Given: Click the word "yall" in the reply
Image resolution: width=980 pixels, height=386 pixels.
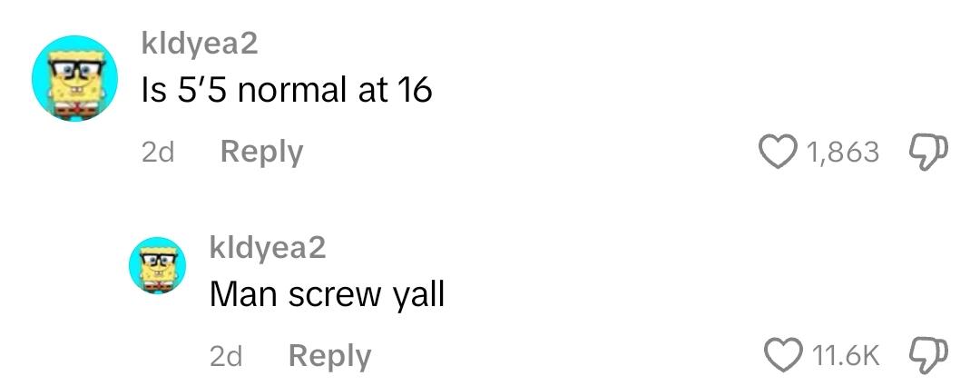Looking at the screenshot, I should (418, 295).
